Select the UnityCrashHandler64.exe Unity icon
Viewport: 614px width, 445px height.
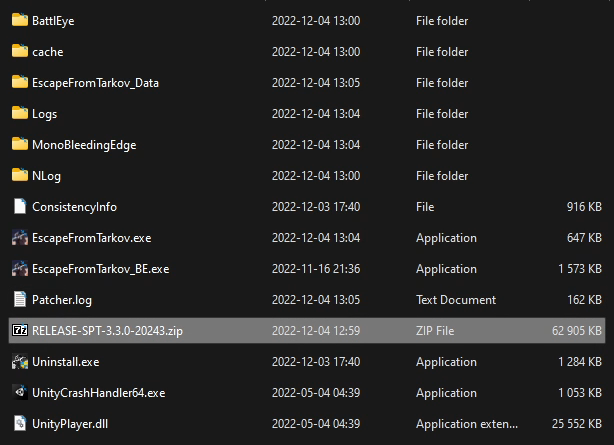point(20,393)
